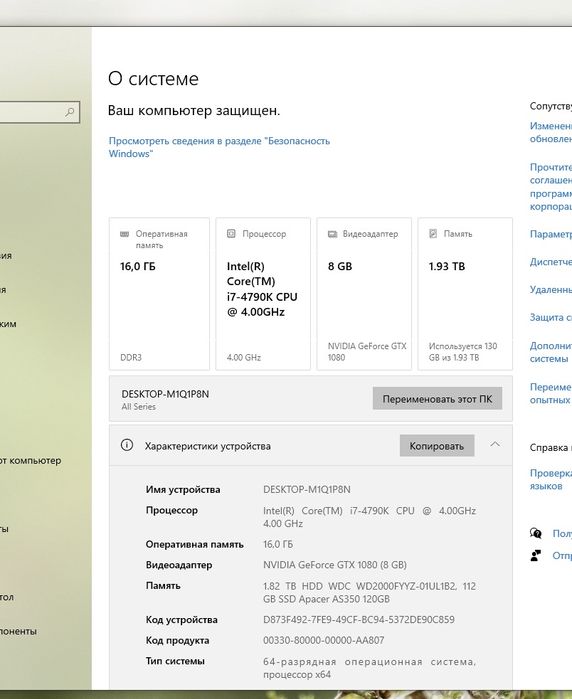Screen dimensions: 572x699
Task: Click the DDR3 text in the RAM card
Action: tap(131, 358)
